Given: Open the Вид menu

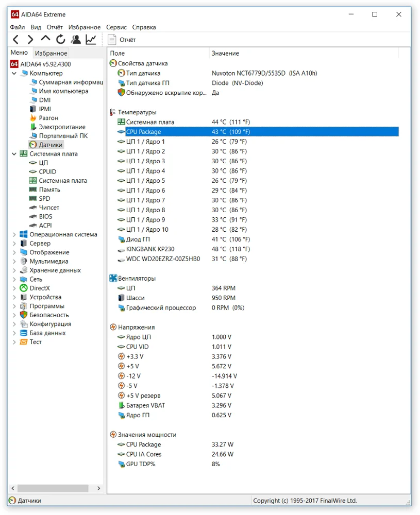Looking at the screenshot, I should coord(36,27).
